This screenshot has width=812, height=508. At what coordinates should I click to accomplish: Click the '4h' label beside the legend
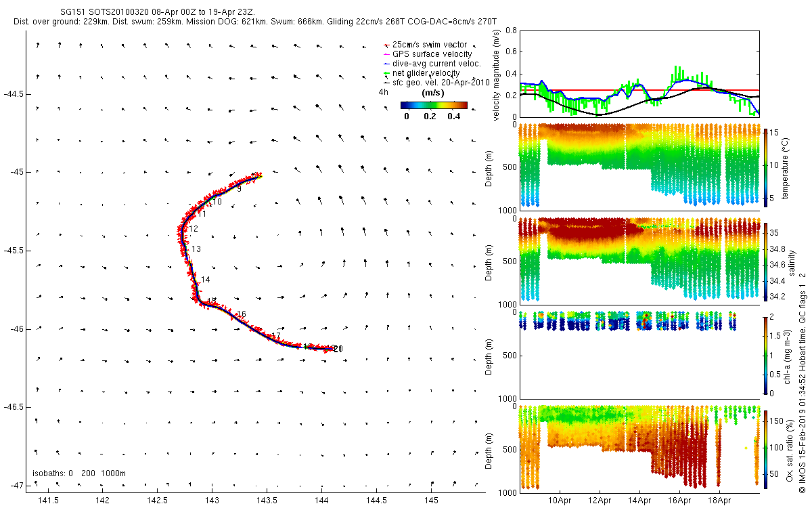coord(384,91)
